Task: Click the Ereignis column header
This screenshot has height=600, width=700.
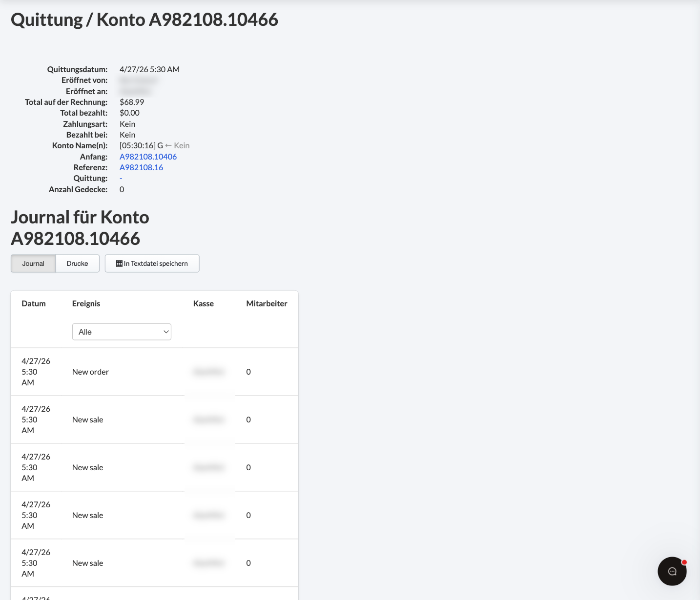Action: 86,303
